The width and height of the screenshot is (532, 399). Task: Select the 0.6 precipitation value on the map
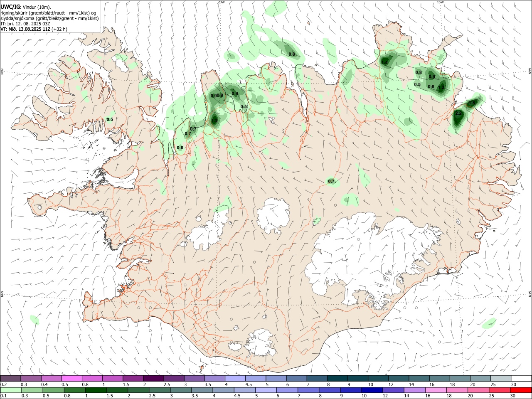click(180, 148)
